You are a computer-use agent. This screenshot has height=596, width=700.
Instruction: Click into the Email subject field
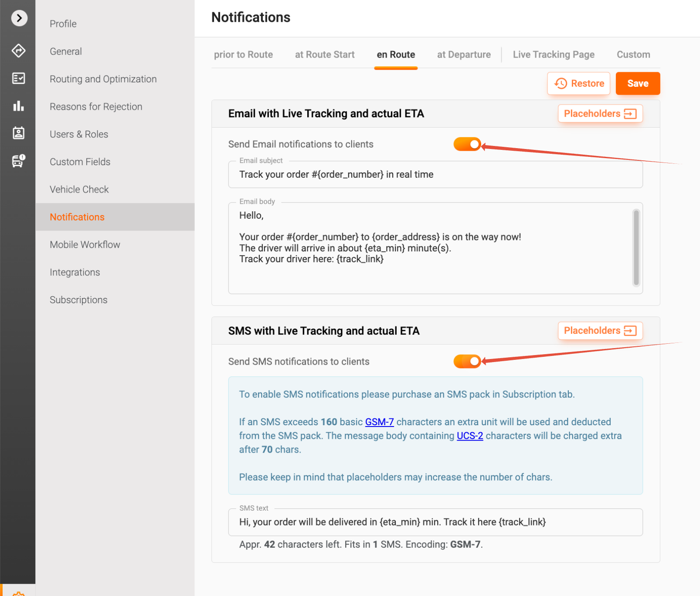435,175
